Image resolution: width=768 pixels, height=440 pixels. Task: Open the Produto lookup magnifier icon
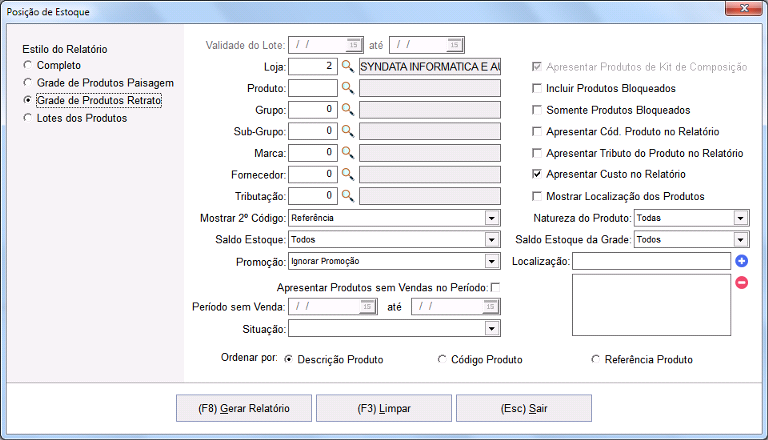(348, 88)
